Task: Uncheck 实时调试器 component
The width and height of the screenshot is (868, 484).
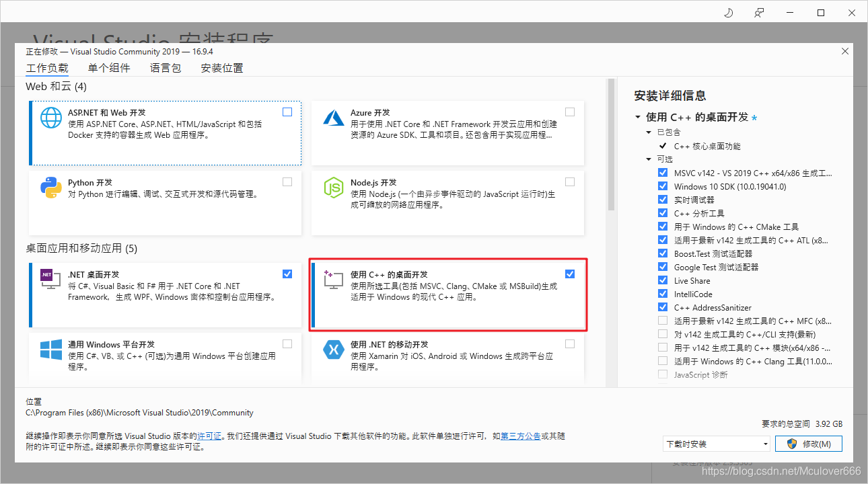Action: click(663, 200)
